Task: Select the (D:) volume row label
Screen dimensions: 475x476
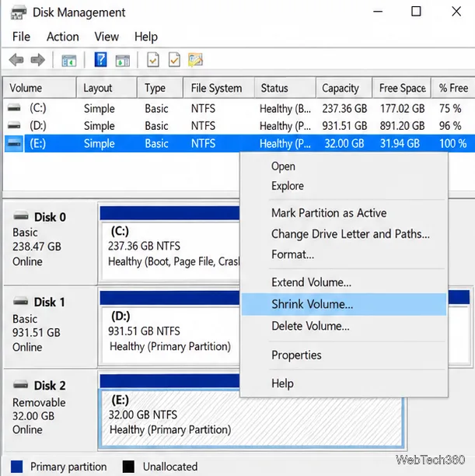Action: (38, 125)
